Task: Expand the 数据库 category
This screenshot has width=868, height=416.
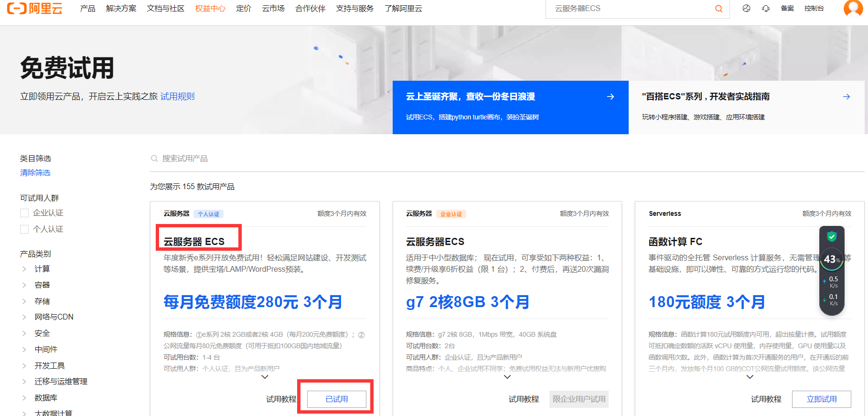Action: pyautogui.click(x=24, y=398)
